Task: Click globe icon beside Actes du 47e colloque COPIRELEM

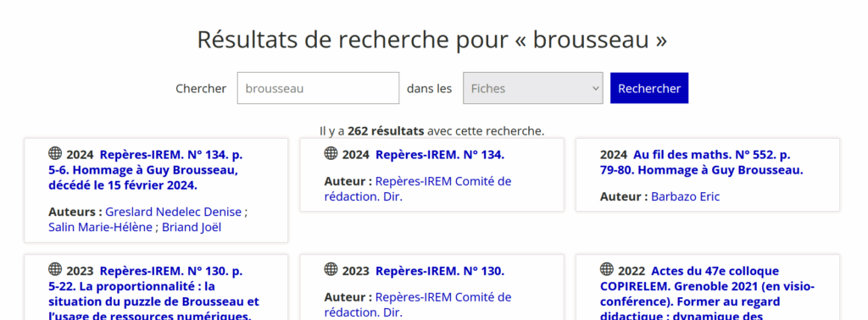Action: click(607, 269)
